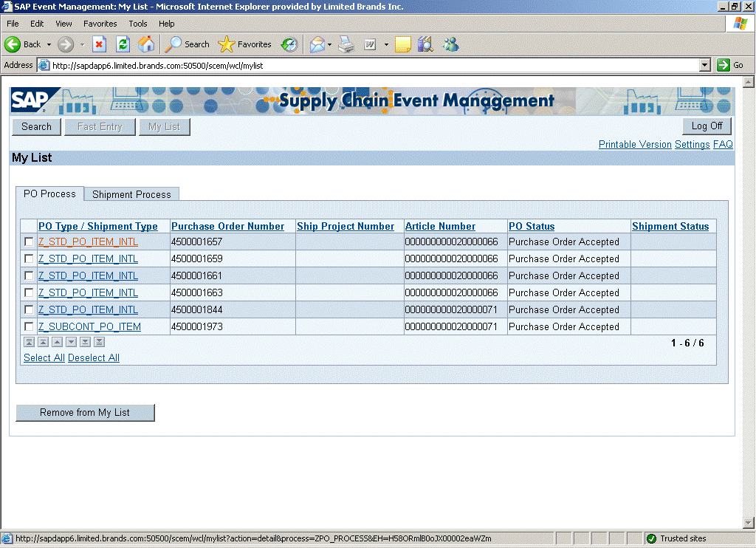Click the yellow note icon in toolbar
The width and height of the screenshot is (756, 548).
coord(402,44)
